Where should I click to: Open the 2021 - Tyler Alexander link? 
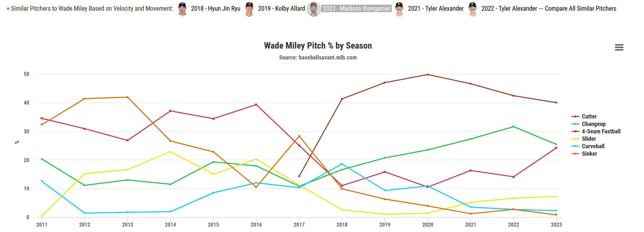click(436, 9)
